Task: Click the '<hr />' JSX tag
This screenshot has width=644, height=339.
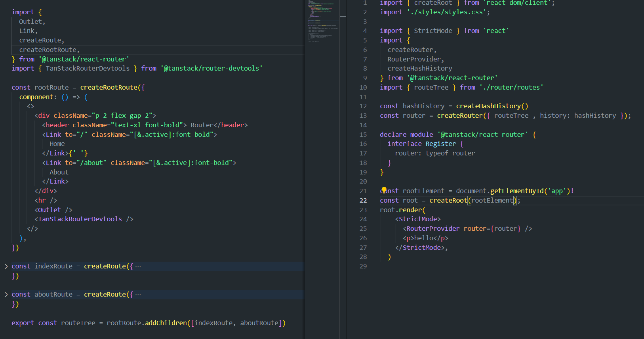Action: [x=46, y=201]
